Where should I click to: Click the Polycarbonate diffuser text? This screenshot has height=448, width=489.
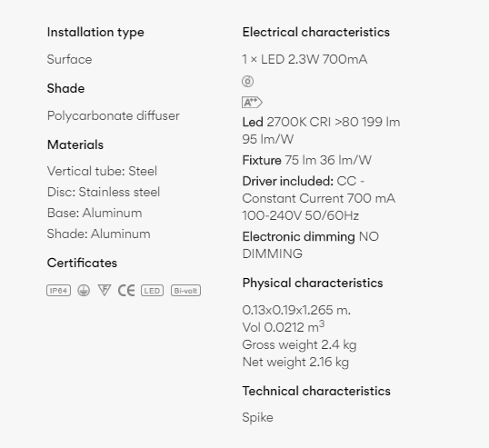[114, 116]
